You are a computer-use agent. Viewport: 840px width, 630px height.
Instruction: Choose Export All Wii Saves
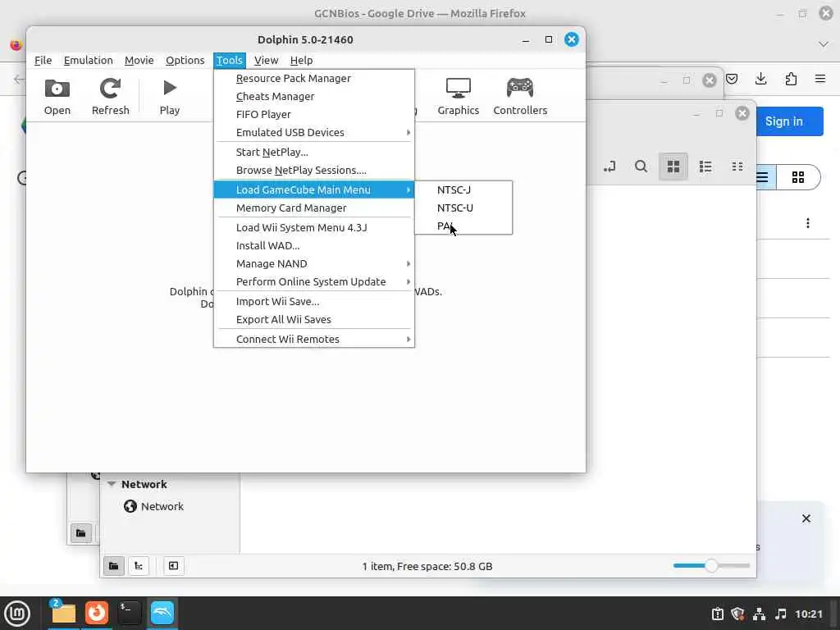314,319
